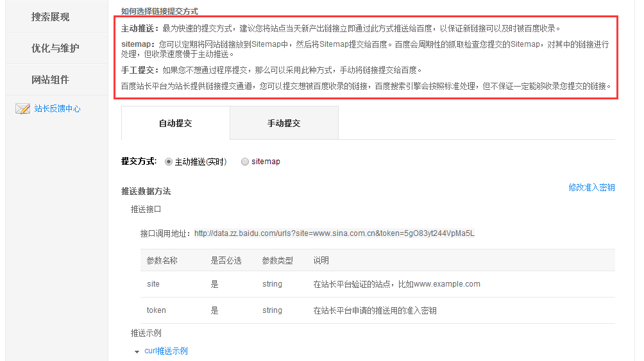
Task: Click the 参数类型 column header
Action: coord(277,260)
